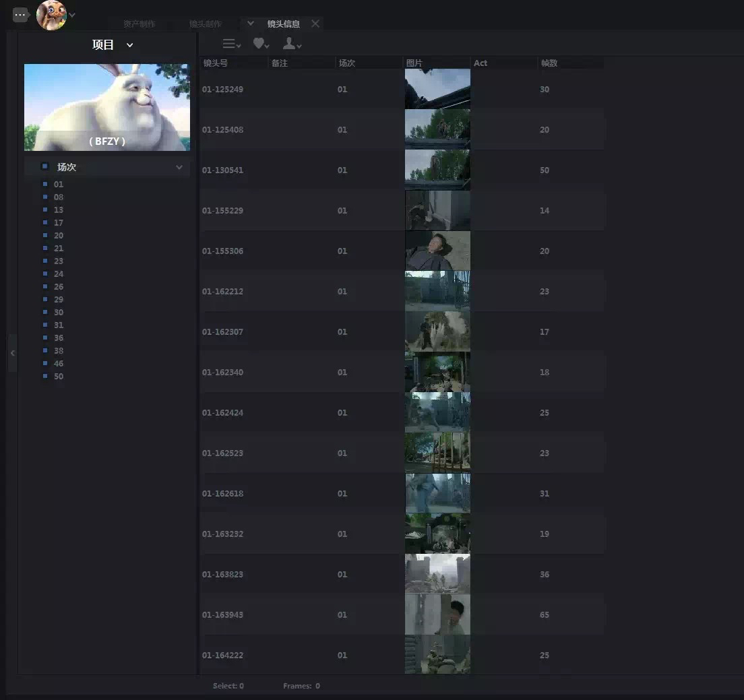Click the 镜头号 column header
The height and width of the screenshot is (700, 744).
pyautogui.click(x=216, y=63)
